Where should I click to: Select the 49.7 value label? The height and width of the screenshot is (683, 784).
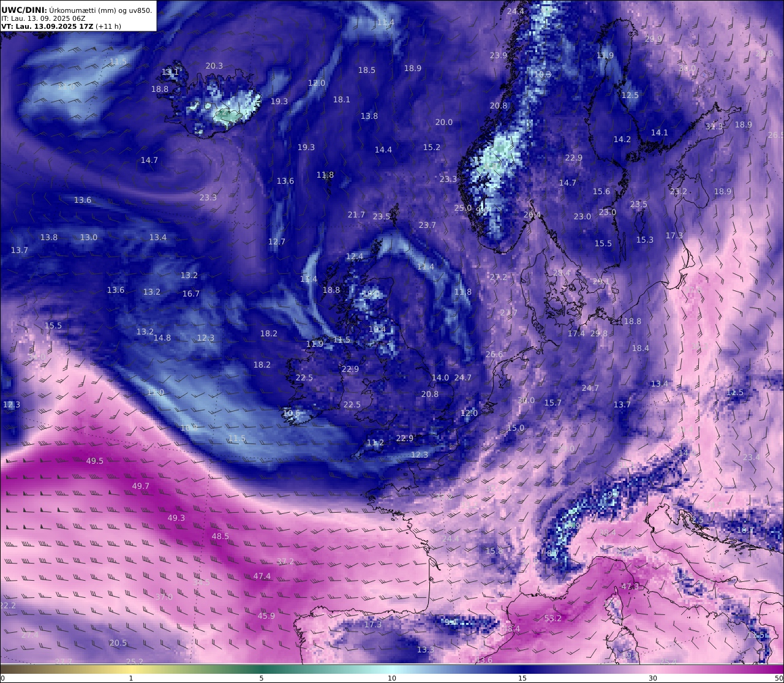click(141, 486)
